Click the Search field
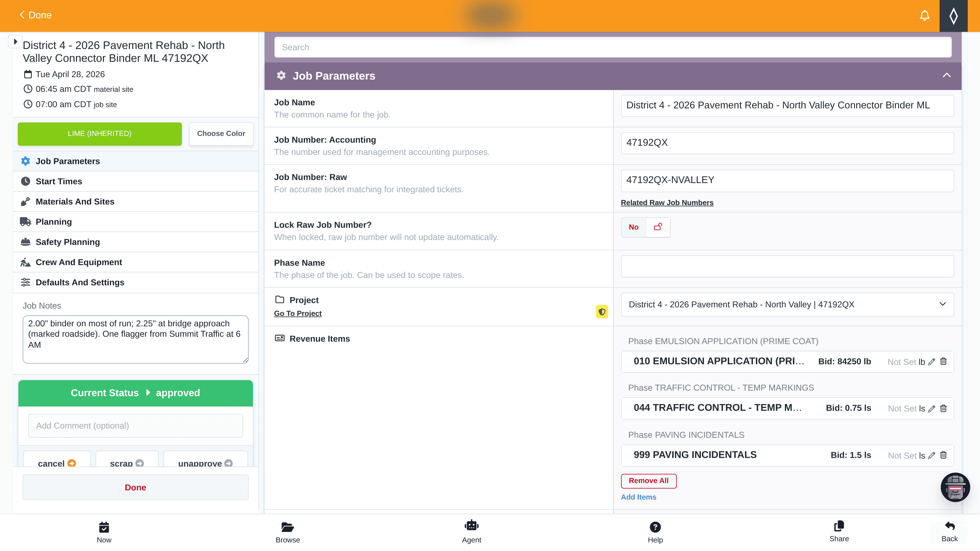Viewport: 980px width, 551px height. [x=613, y=47]
